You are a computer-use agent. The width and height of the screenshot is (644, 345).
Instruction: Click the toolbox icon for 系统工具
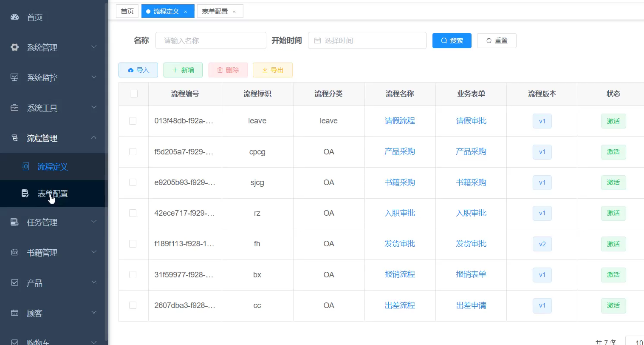coord(14,108)
